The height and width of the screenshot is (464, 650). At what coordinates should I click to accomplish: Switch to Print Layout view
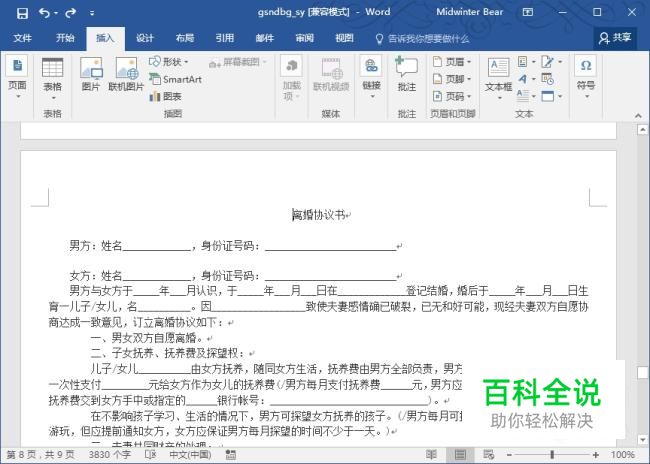coord(460,455)
